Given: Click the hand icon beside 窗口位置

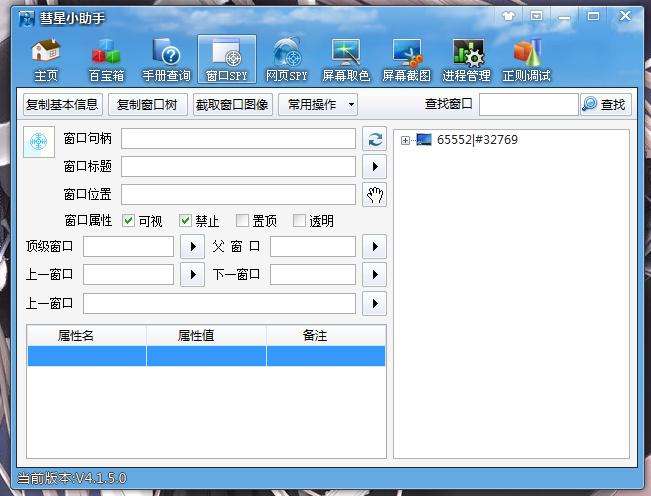Looking at the screenshot, I should 374,194.
